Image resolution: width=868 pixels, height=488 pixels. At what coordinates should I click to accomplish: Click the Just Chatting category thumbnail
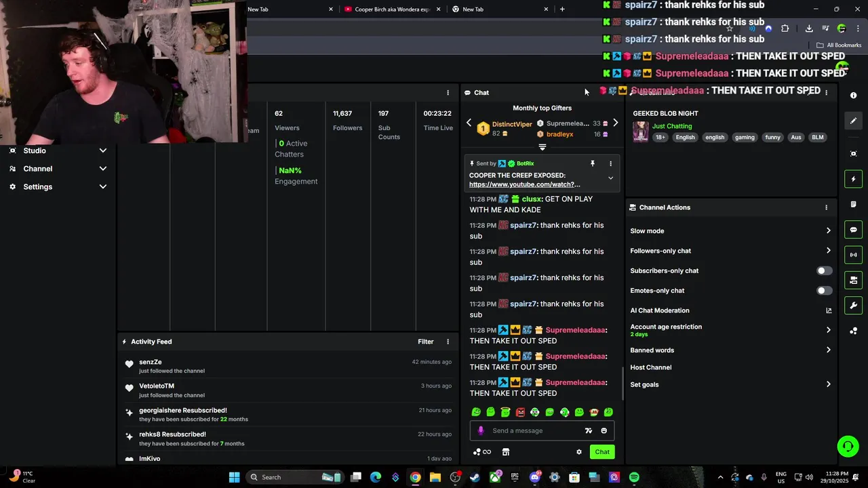pos(641,131)
